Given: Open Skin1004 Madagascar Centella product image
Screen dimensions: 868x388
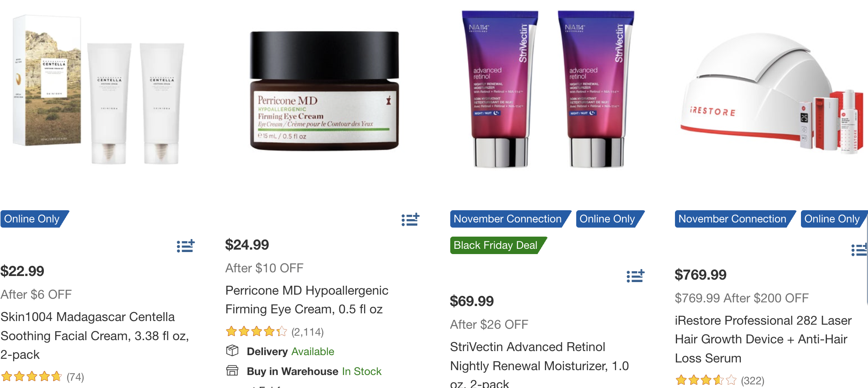Looking at the screenshot, I should (x=99, y=90).
